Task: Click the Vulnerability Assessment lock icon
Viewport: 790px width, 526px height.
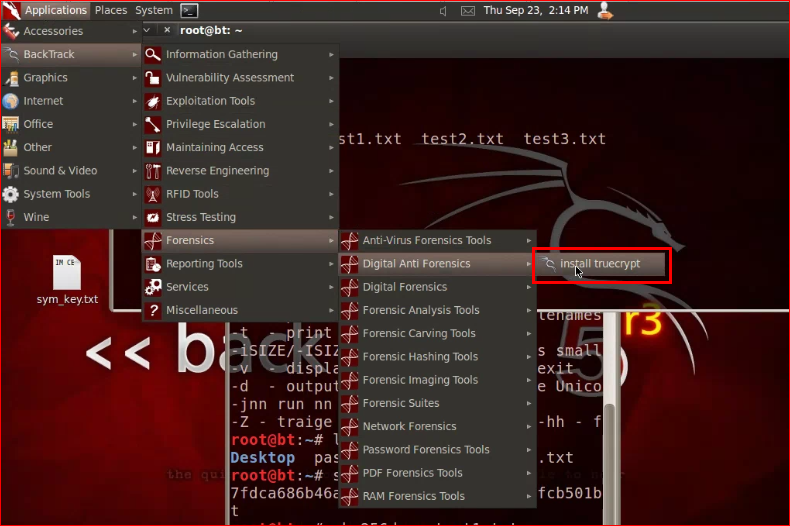Action: click(153, 78)
